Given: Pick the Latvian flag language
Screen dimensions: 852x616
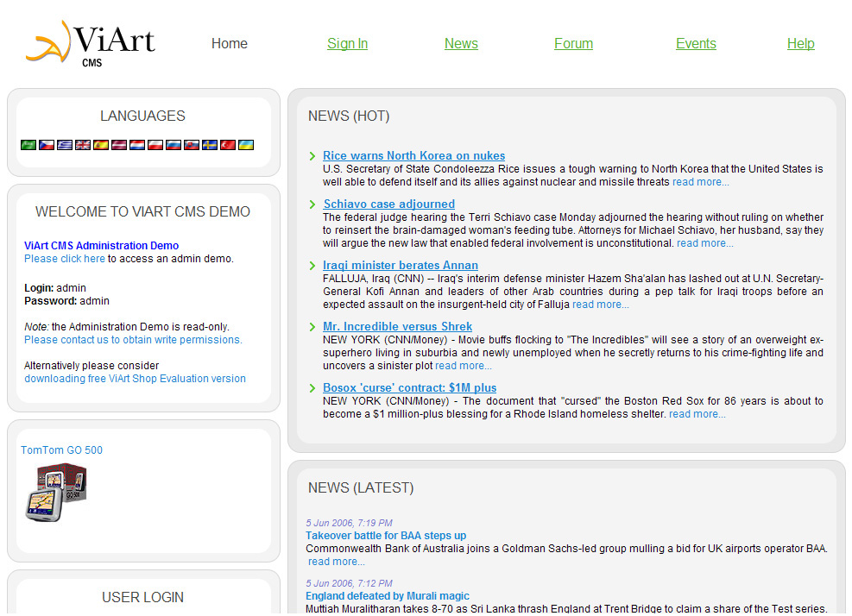Looking at the screenshot, I should (119, 145).
